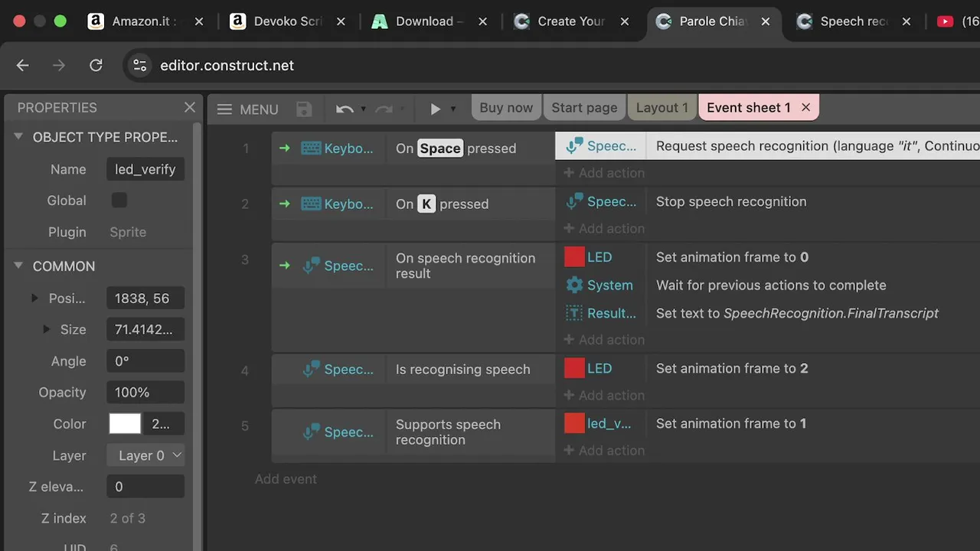This screenshot has height=551, width=980.
Task: Click Speech icon in event 4 condition
Action: [x=311, y=370]
